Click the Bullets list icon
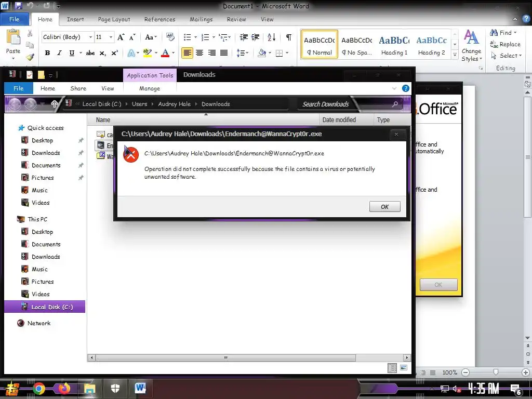 (187, 37)
